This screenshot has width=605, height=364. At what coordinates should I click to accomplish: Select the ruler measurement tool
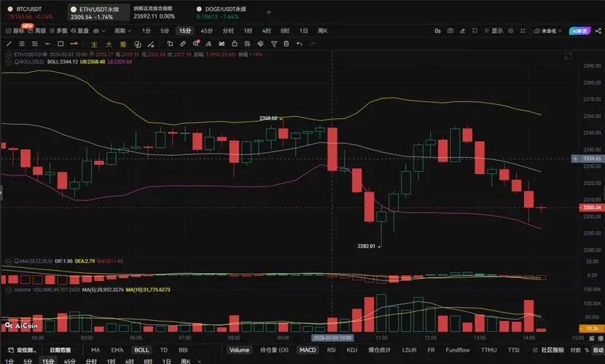(183, 44)
